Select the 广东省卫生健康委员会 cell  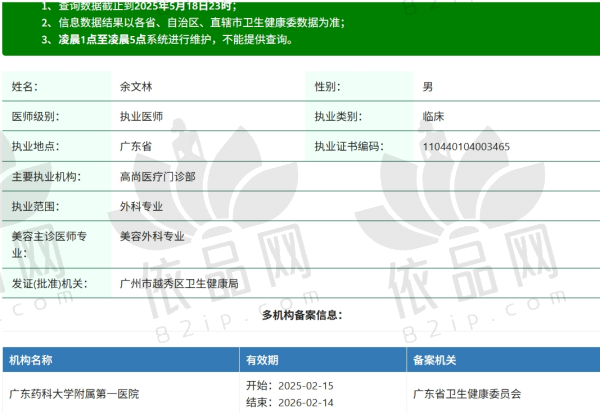tap(467, 394)
